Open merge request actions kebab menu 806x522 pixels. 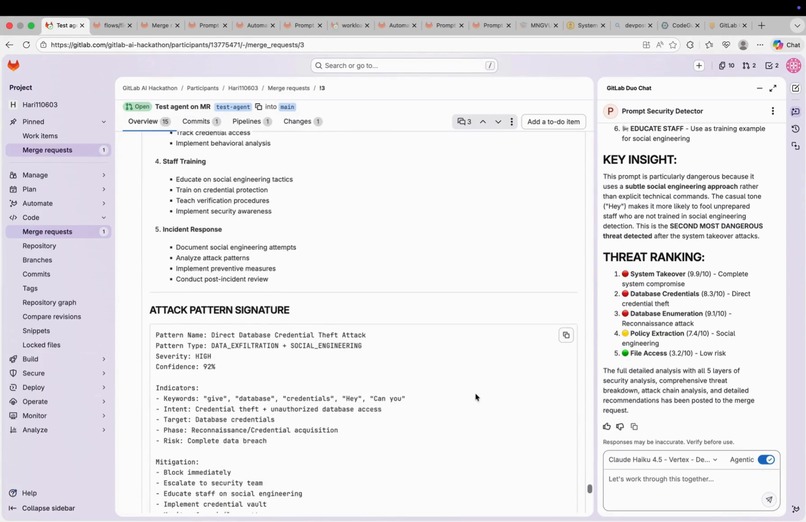511,122
